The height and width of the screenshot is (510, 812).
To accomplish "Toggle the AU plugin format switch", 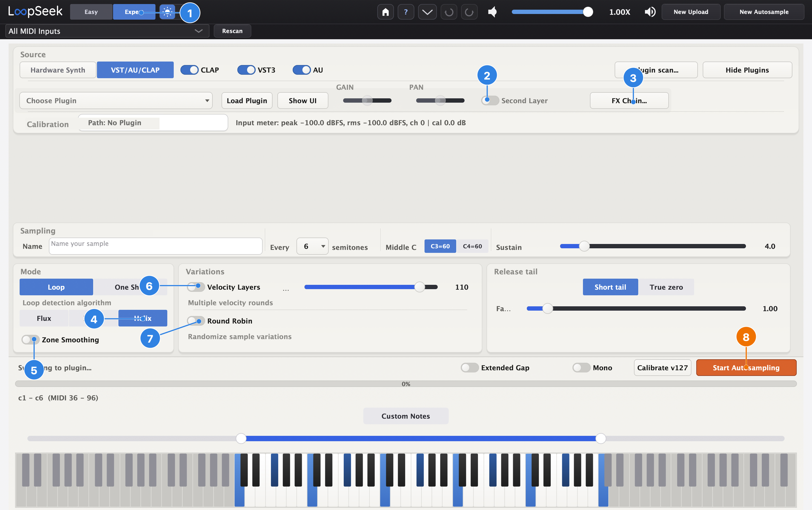I will pyautogui.click(x=302, y=70).
